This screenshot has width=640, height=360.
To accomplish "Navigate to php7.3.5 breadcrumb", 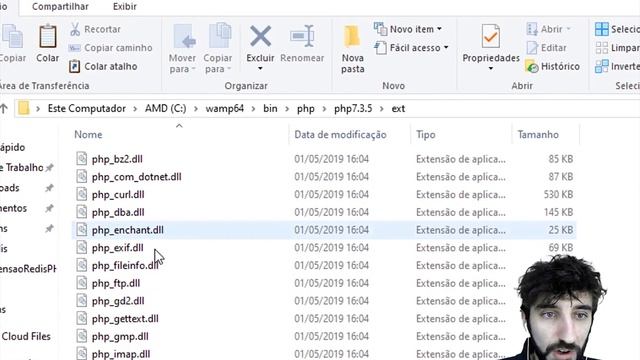I will coord(353,109).
